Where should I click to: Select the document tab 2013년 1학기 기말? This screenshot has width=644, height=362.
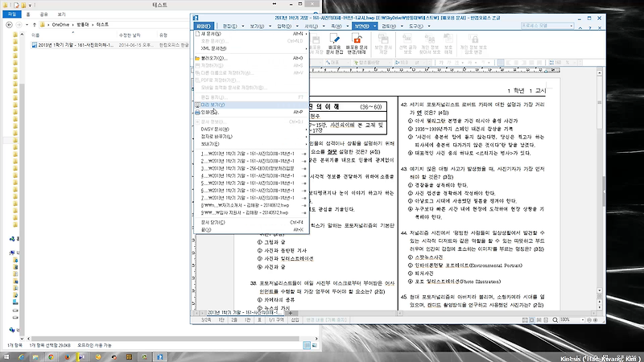pos(245,313)
